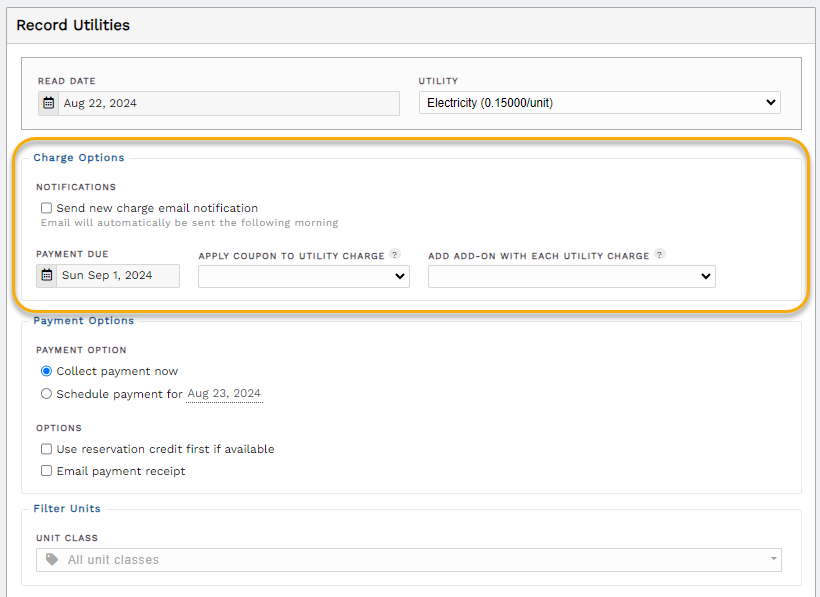This screenshot has width=820, height=597.
Task: Check use reservation credit first if available
Action: tap(45, 449)
